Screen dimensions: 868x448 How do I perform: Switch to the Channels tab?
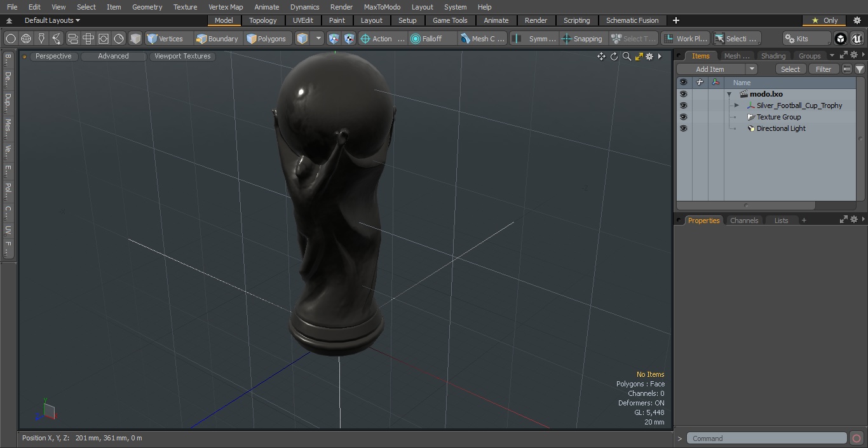pyautogui.click(x=744, y=221)
